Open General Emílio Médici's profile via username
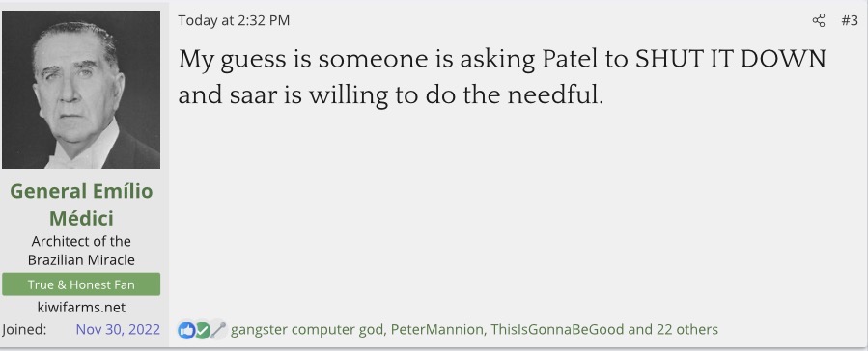The width and height of the screenshot is (868, 351). pos(81,204)
